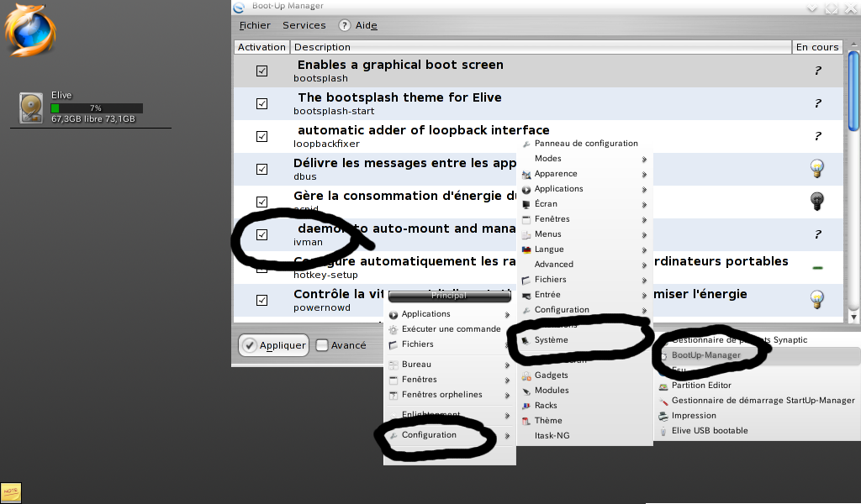Click the yellow note icon on desktop
Screen dimensions: 861x504
pyautogui.click(x=11, y=492)
